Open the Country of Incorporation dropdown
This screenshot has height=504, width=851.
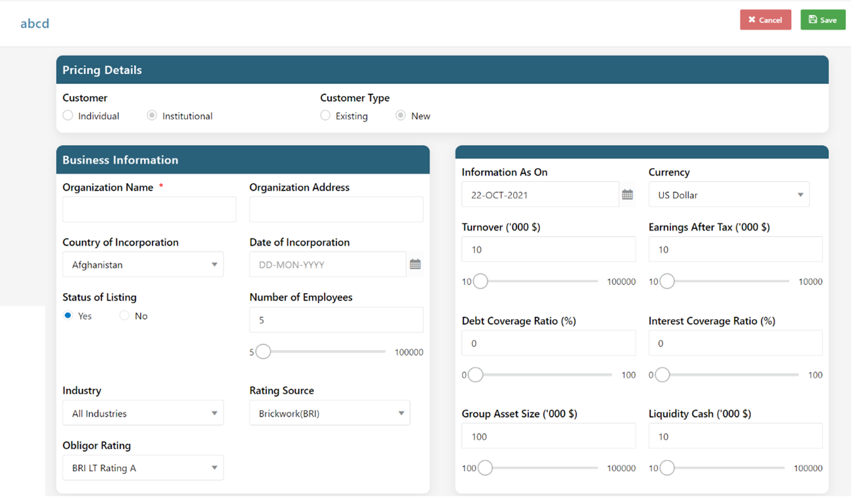pyautogui.click(x=143, y=265)
